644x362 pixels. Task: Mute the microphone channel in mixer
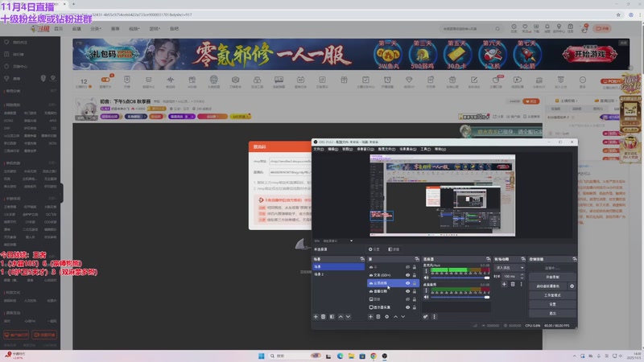(427, 278)
